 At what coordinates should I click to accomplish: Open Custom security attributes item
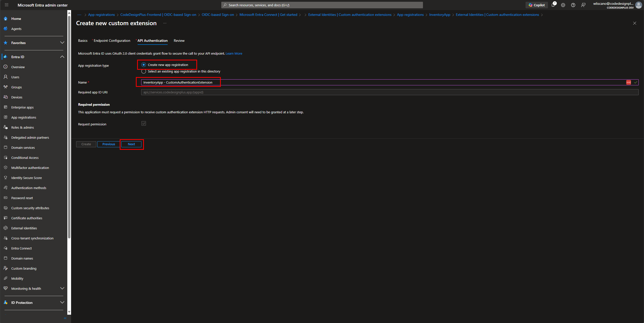point(30,208)
